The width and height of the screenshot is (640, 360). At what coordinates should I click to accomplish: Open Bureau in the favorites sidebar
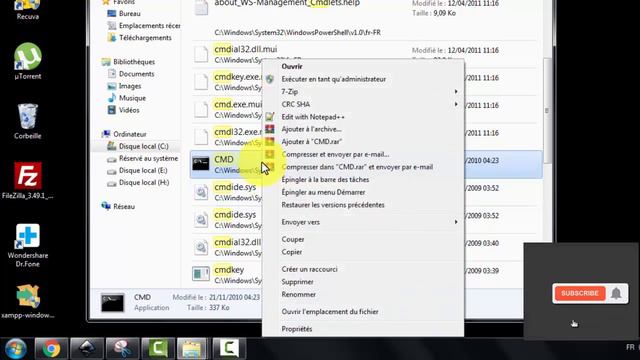click(130, 13)
